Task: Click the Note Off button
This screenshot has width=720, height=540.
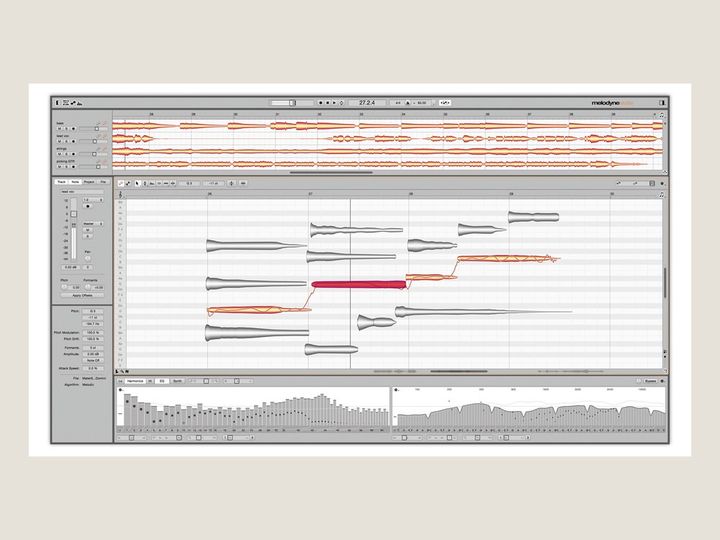Action: click(x=93, y=360)
